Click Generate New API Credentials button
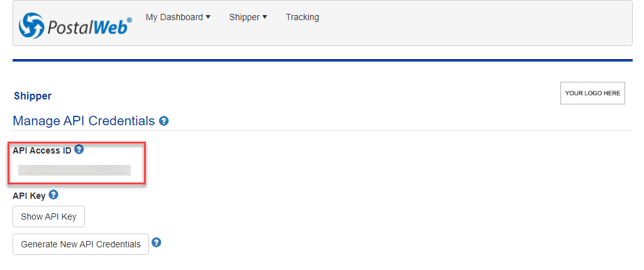 point(80,244)
